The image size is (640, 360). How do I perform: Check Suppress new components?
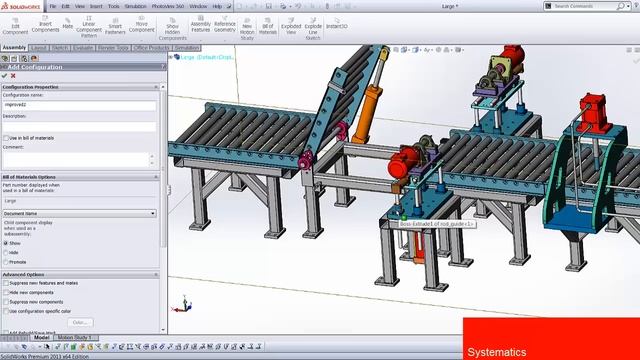click(x=6, y=302)
